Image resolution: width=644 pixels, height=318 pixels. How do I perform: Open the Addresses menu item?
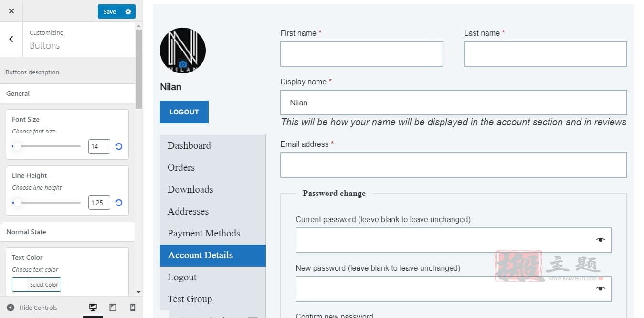pyautogui.click(x=212, y=212)
